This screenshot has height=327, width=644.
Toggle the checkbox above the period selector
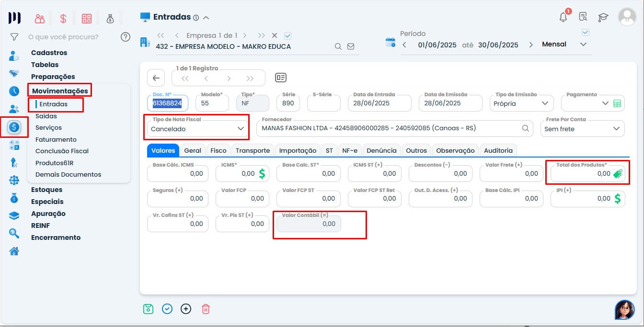coord(585,33)
